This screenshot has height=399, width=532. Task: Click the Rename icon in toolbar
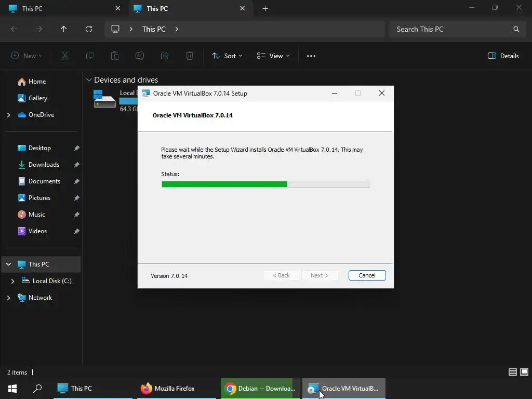tap(140, 56)
